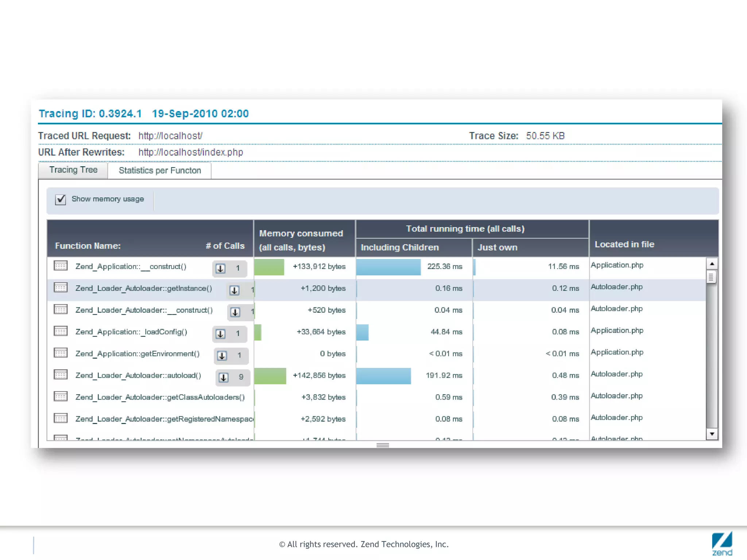Click the table icon for Zend_Application::__construct()
Viewport: 747px width, 560px height.
click(x=61, y=266)
